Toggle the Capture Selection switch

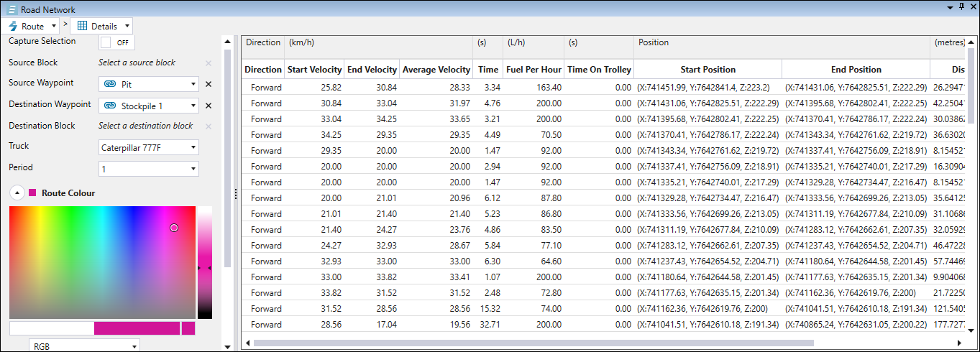tap(116, 42)
